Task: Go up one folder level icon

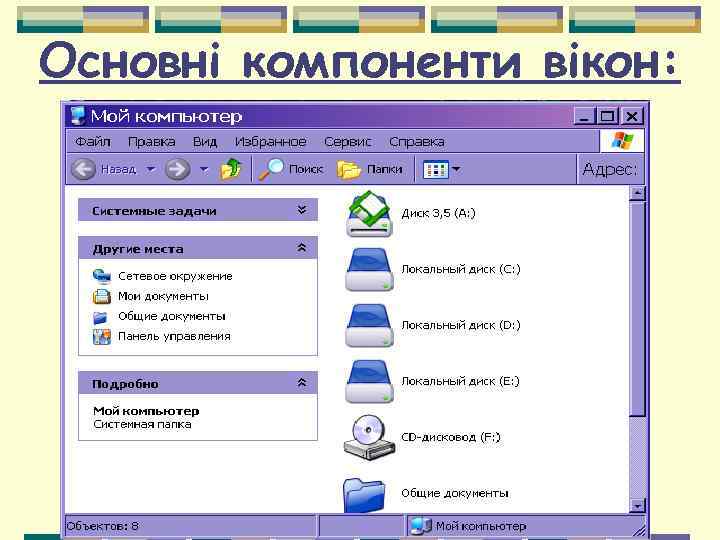Action: pos(231,169)
